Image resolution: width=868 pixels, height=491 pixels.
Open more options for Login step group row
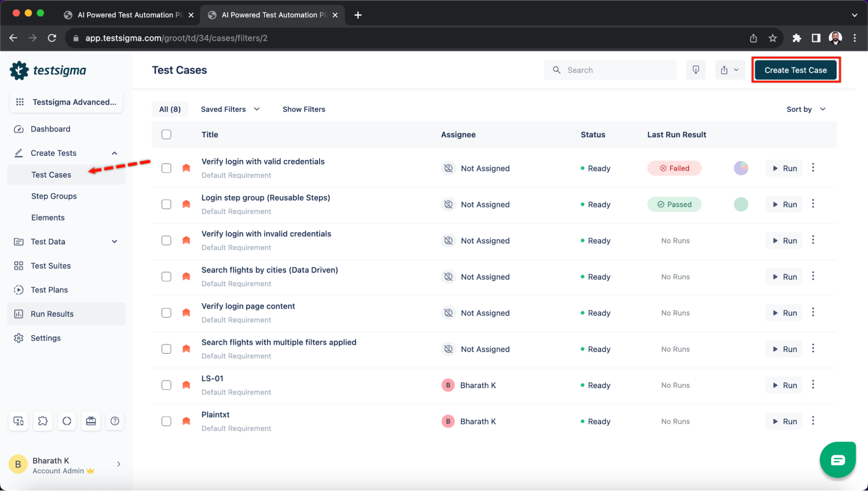pyautogui.click(x=813, y=204)
